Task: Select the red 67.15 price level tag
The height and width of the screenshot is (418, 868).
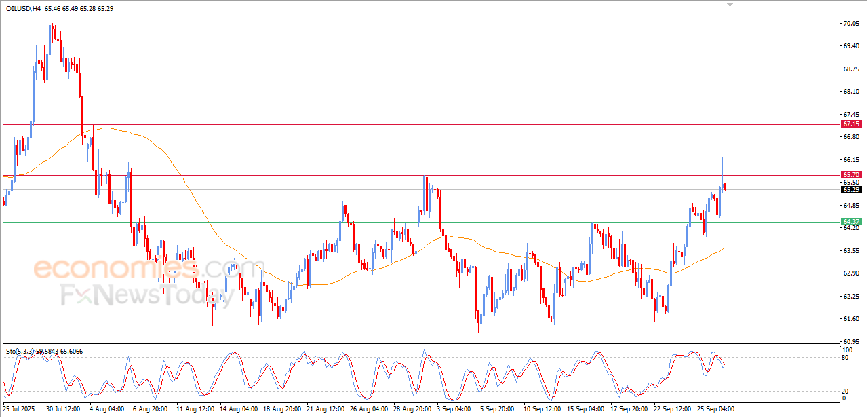Action: tap(851, 124)
